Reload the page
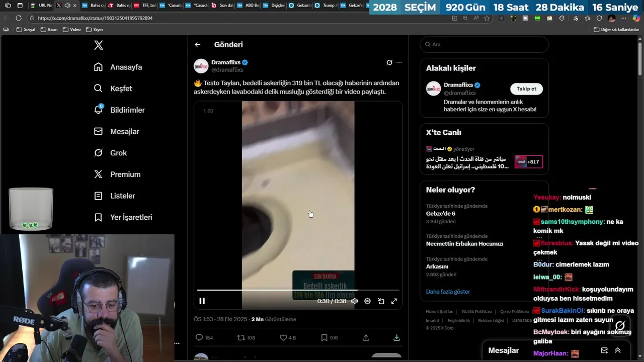Image resolution: width=644 pixels, height=362 pixels. pyautogui.click(x=19, y=18)
